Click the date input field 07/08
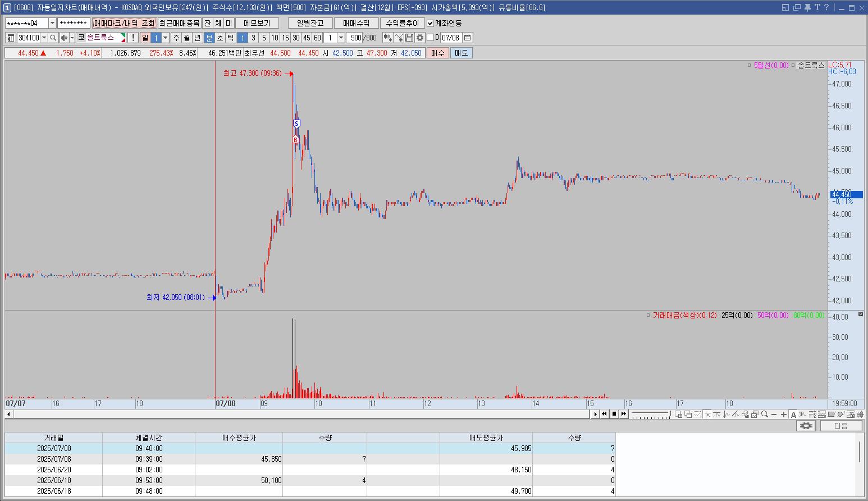The image size is (868, 501). click(x=451, y=38)
